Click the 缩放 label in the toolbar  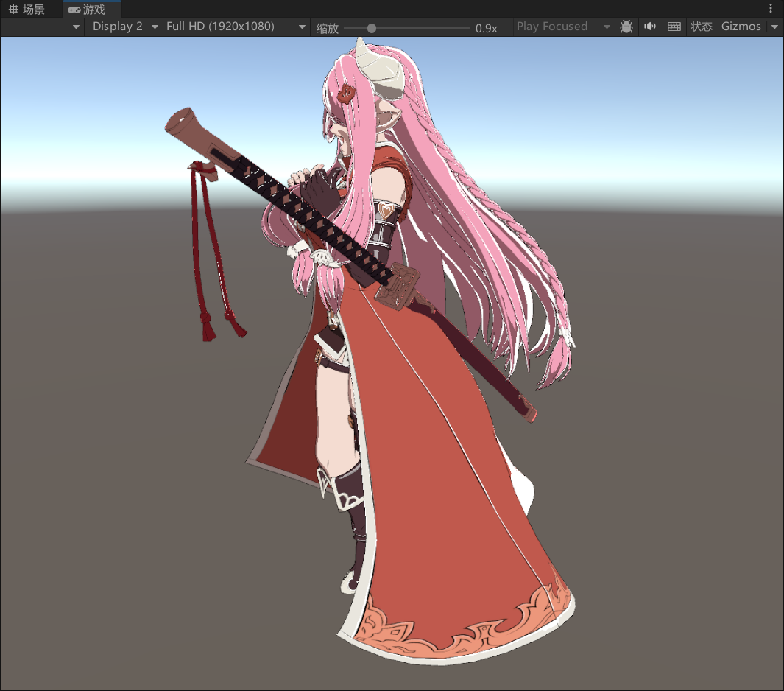[328, 28]
